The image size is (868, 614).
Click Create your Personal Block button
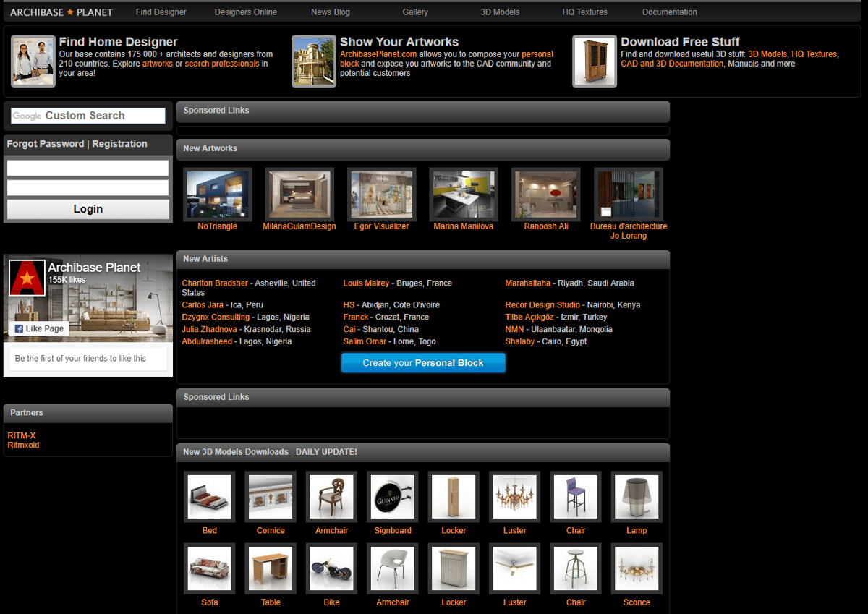(x=423, y=363)
